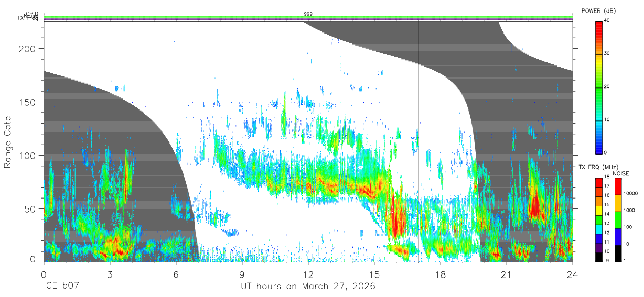
Task: Pick the green noise swatch between 100 and 1000
Action: coord(617,220)
